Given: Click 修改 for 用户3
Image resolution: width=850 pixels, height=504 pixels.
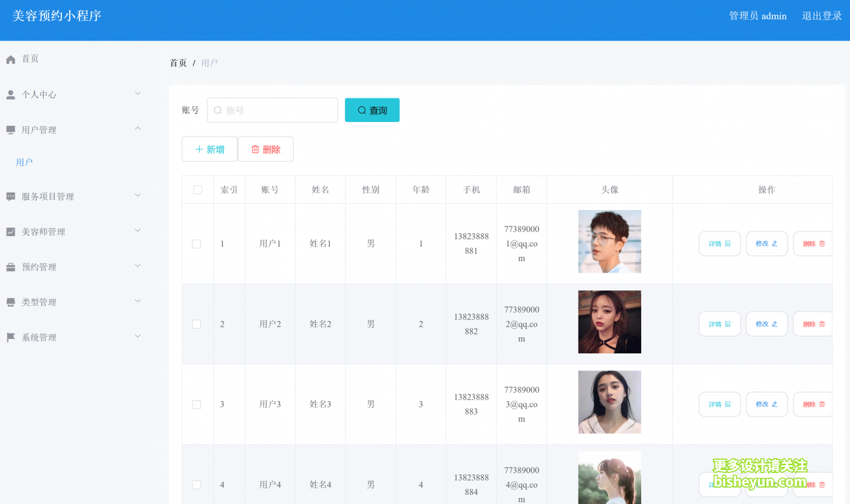Looking at the screenshot, I should click(x=767, y=404).
